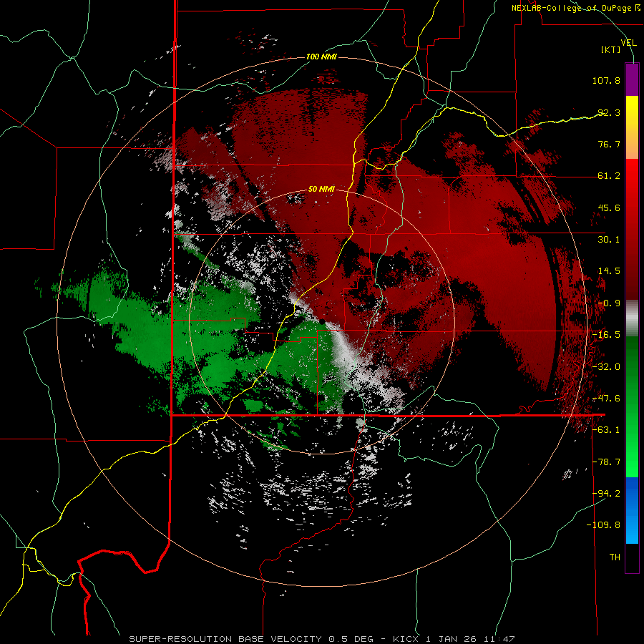Select the 30.1 scale value
The width and height of the screenshot is (644, 644).
coord(609,240)
